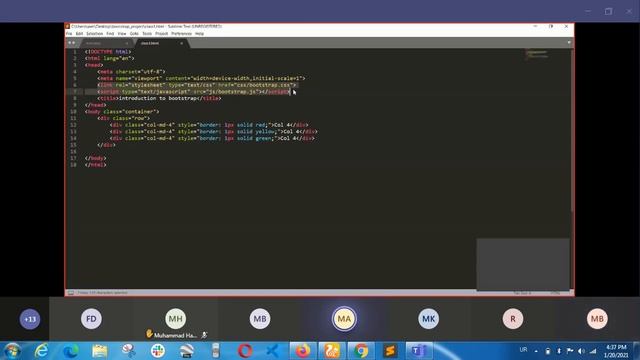Open the tab list dropdown arrow
Image resolution: width=640 pixels, height=360 pixels.
tap(569, 42)
